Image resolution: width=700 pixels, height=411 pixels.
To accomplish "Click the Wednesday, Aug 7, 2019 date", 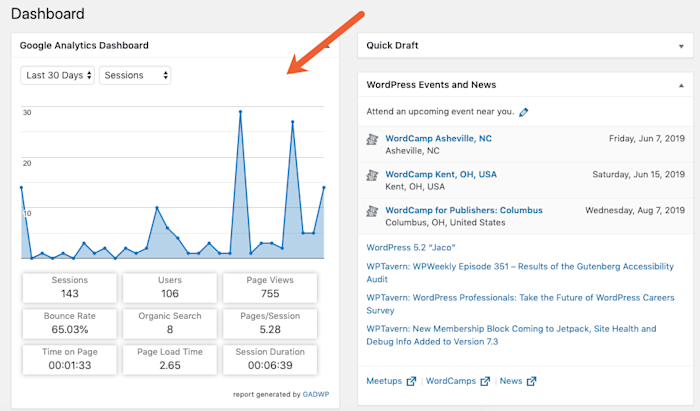I will click(635, 210).
